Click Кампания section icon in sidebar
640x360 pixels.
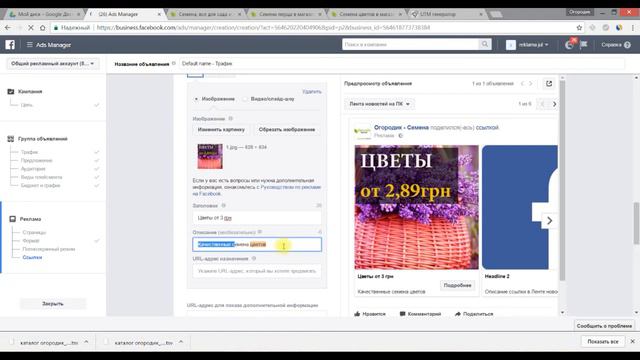point(11,91)
